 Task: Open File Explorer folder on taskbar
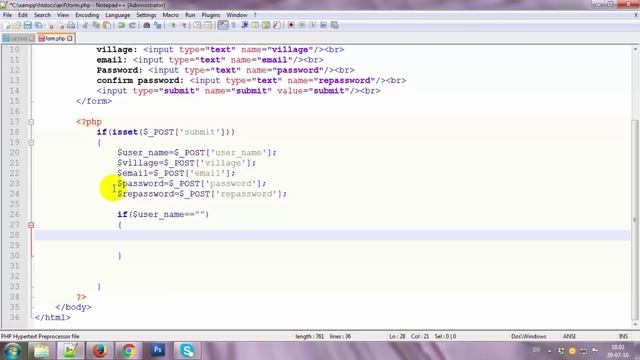click(x=41, y=351)
